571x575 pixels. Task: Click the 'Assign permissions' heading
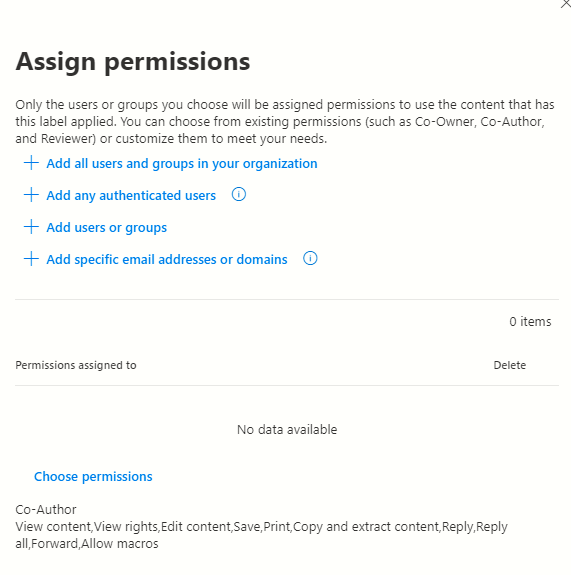[133, 62]
